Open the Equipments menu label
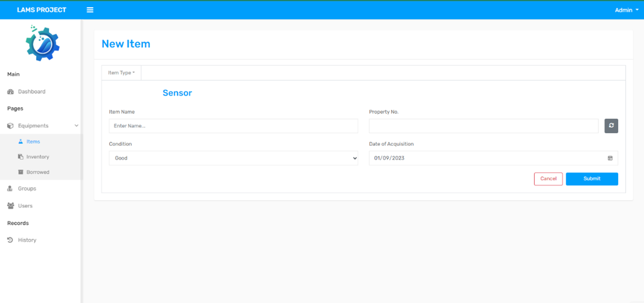 click(33, 126)
